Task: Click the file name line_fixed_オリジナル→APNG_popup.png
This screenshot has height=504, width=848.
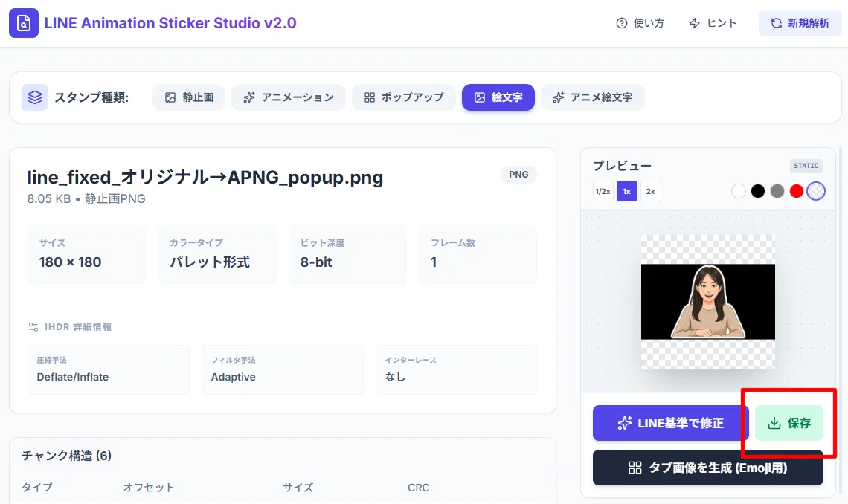Action: click(205, 177)
